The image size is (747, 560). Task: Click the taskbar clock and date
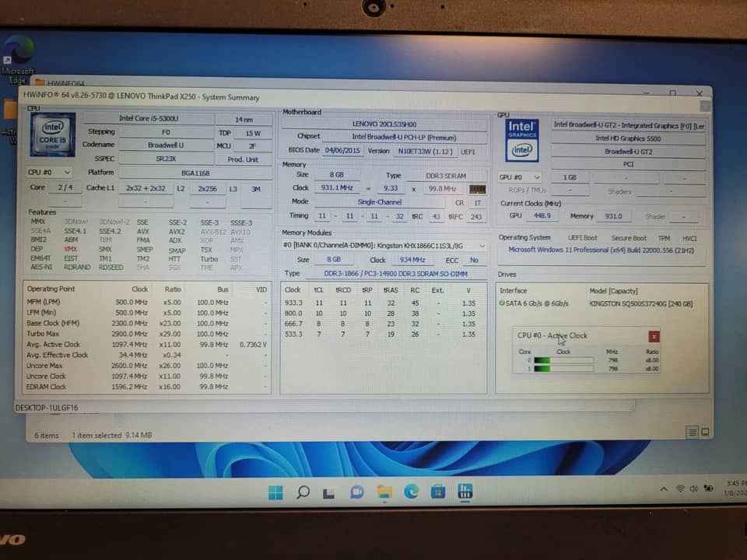pos(736,488)
